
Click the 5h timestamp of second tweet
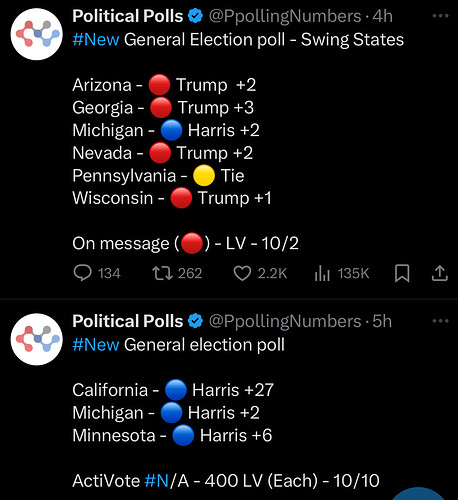[x=382, y=321]
